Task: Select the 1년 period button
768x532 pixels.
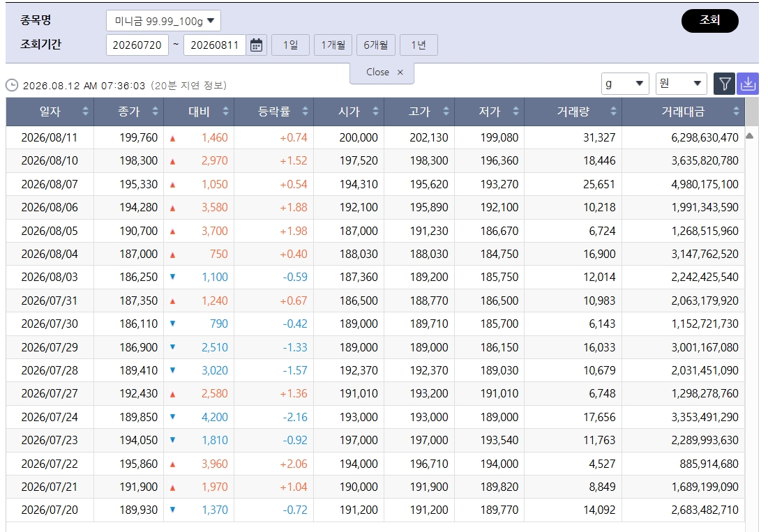Action: (419, 45)
